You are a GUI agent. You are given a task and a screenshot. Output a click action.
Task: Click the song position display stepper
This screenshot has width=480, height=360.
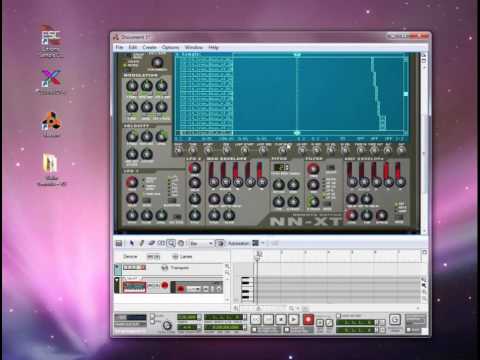click(245, 317)
